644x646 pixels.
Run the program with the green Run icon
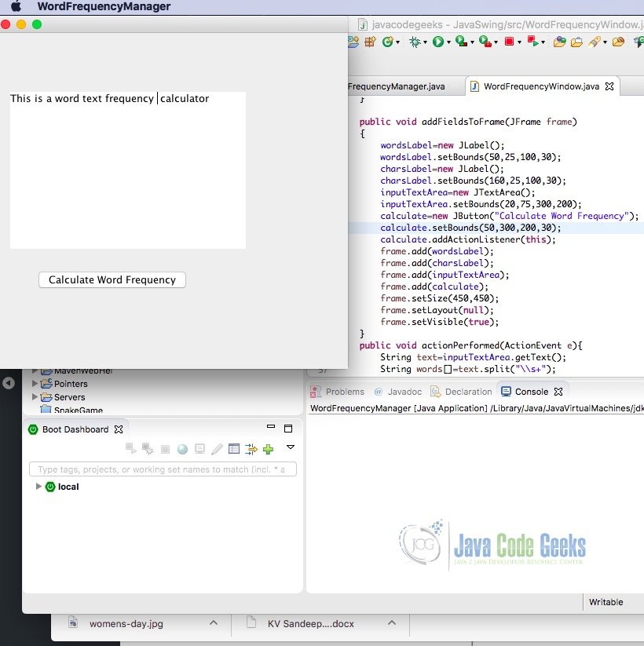tap(439, 42)
